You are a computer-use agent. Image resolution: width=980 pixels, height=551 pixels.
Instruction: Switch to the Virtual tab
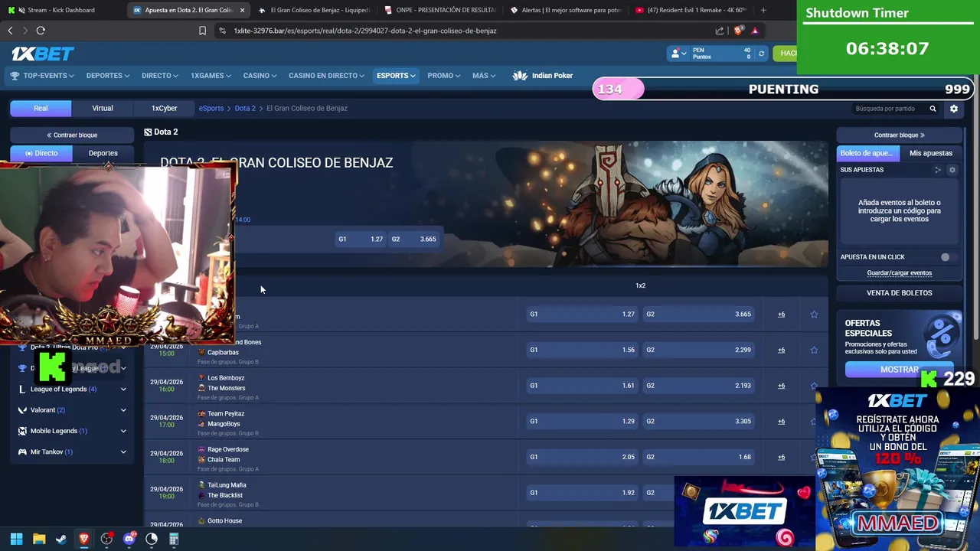coord(103,109)
